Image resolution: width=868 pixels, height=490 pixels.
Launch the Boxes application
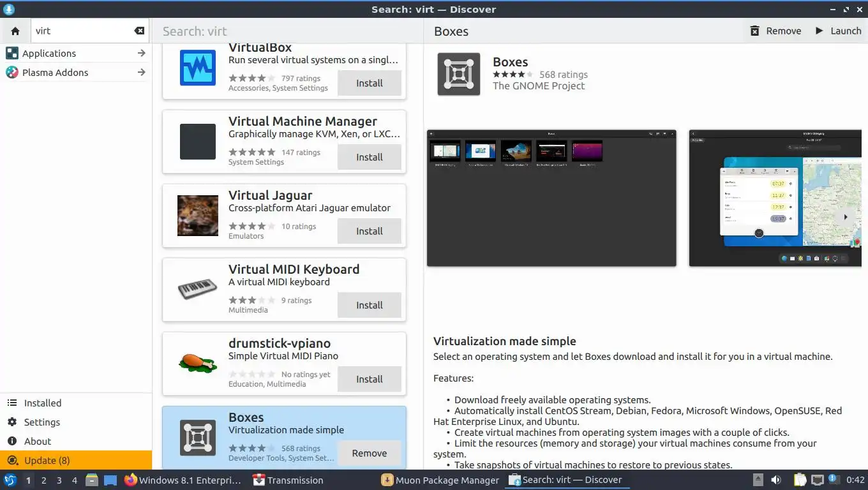[838, 31]
